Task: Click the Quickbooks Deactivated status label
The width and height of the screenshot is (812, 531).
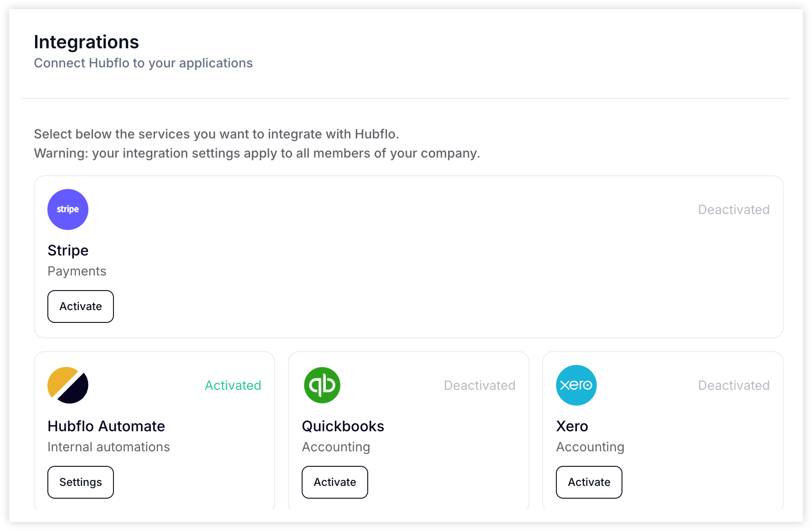Action: click(x=479, y=385)
